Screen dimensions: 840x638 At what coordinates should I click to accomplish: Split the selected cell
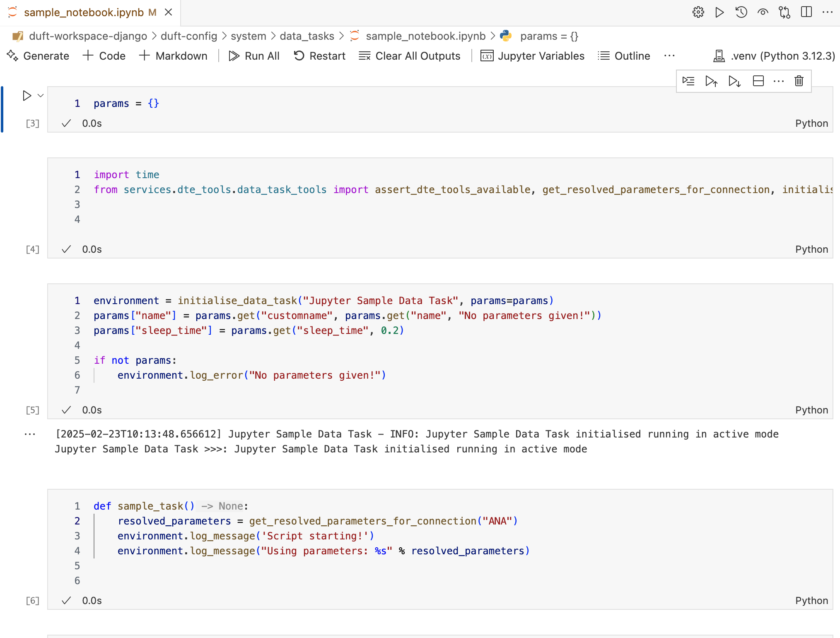pos(758,81)
